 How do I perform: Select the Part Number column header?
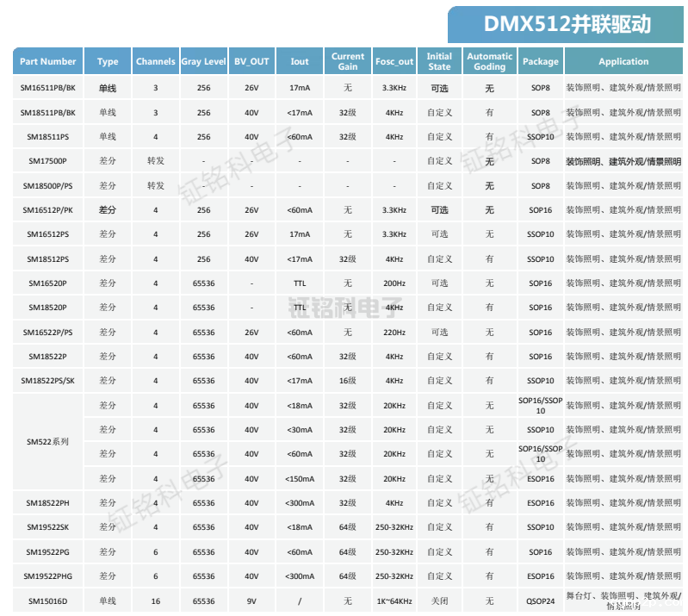[x=48, y=62]
